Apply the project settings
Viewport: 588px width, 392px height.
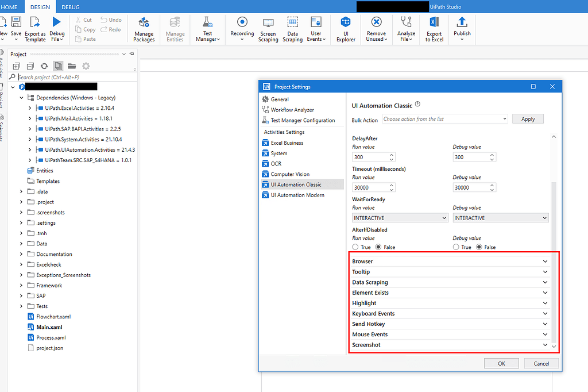tap(528, 118)
